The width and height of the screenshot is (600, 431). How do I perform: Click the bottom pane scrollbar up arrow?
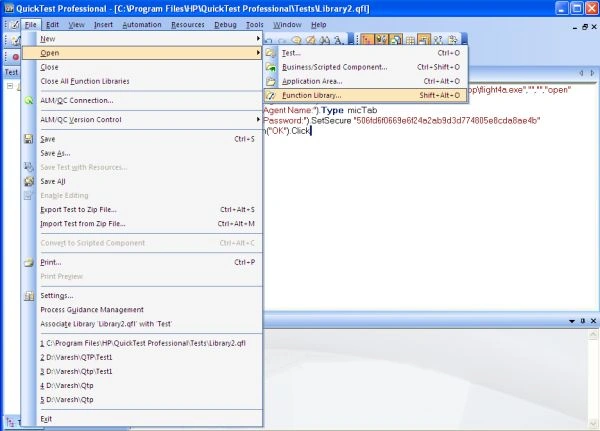coord(593,335)
